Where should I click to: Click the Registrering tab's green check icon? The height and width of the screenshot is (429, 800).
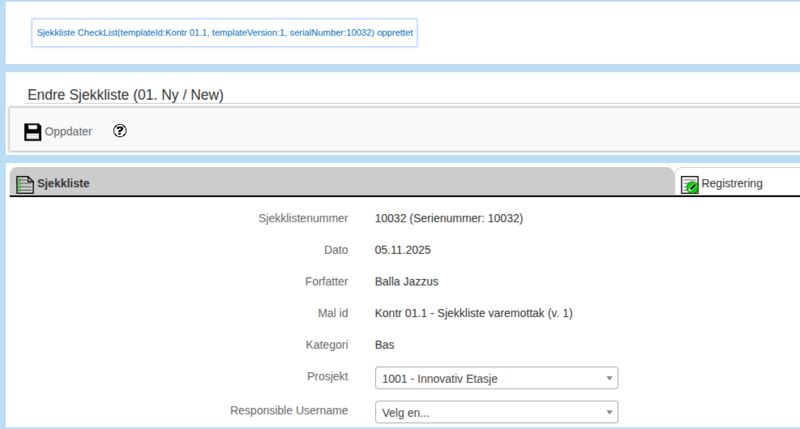click(x=689, y=184)
